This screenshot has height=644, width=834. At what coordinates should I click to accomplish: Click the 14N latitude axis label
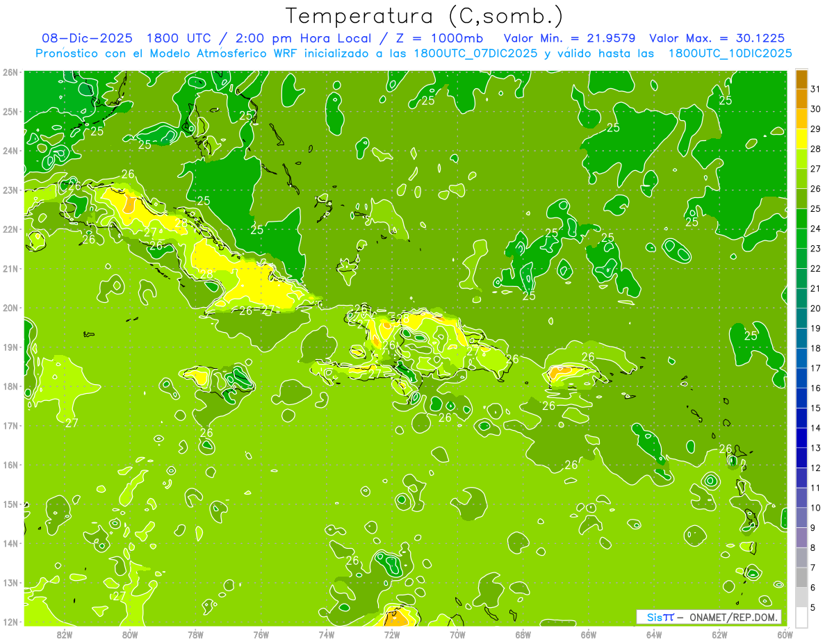(10, 543)
